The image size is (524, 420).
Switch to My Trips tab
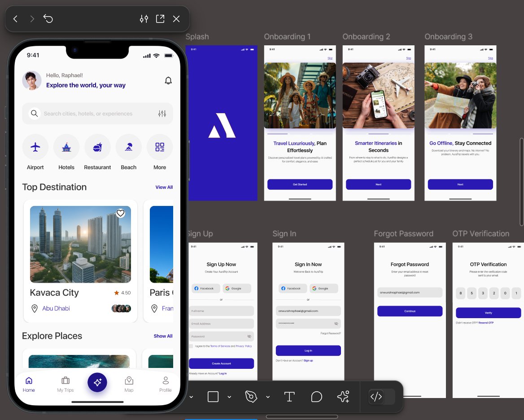pos(65,384)
